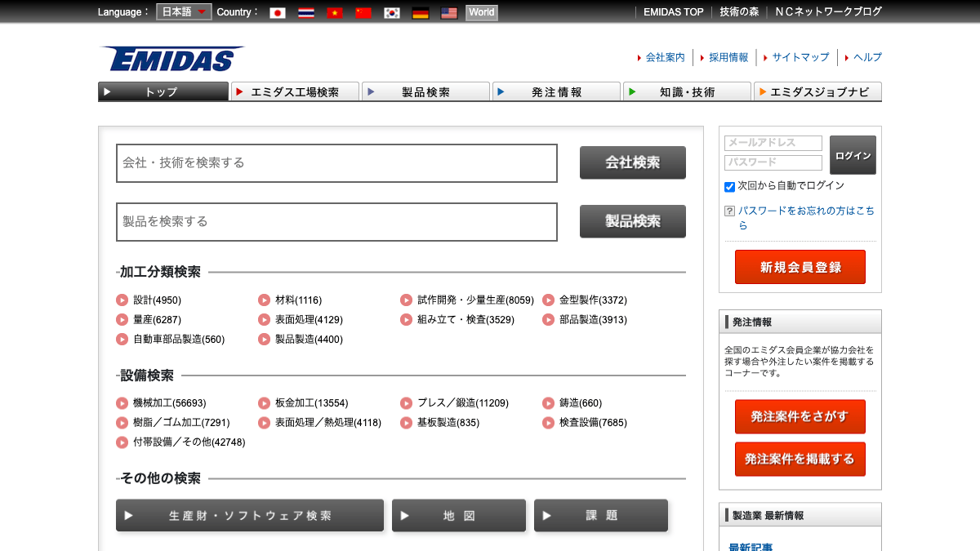Click 生産財・ソフトウェア検索 button

[250, 516]
